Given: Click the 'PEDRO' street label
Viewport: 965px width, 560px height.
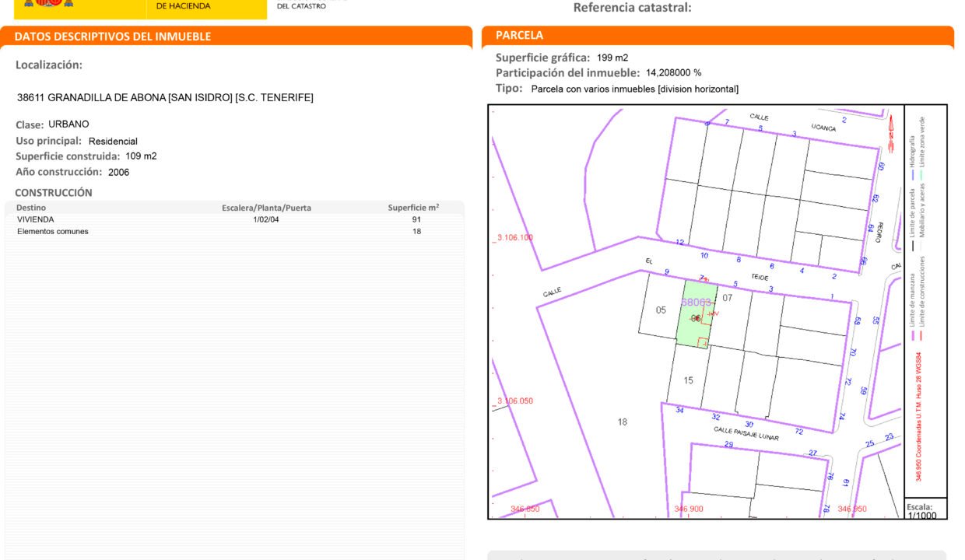Looking at the screenshot, I should click(x=879, y=232).
